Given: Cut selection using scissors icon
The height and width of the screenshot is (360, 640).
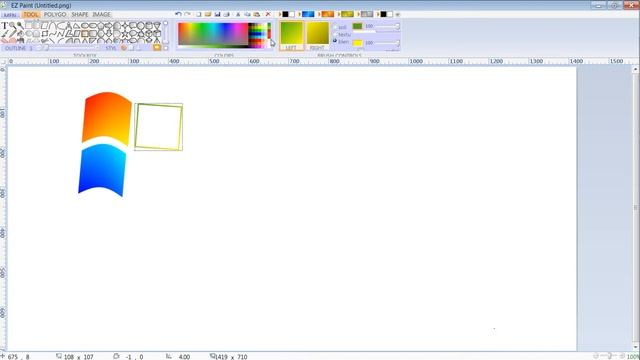Looking at the screenshot, I should 238,14.
